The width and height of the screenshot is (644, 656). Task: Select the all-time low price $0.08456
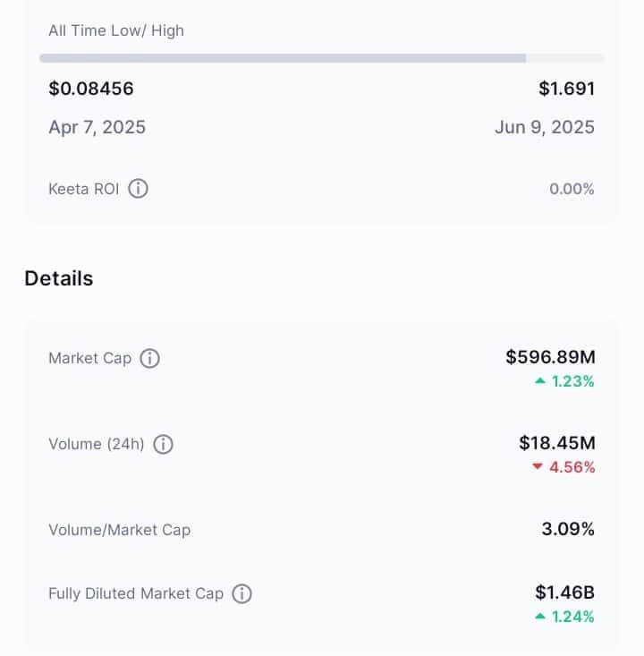point(91,89)
